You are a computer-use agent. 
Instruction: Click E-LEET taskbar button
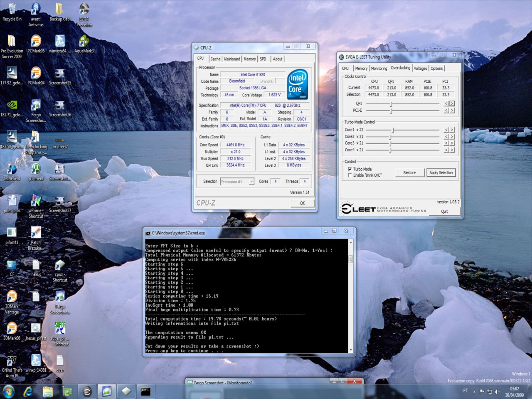[x=87, y=391]
